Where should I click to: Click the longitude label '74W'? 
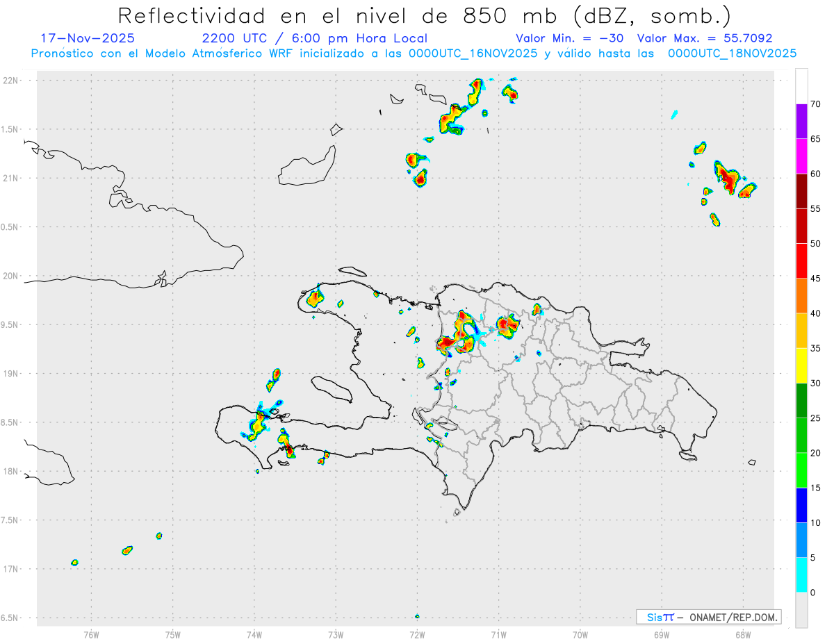[x=254, y=634]
